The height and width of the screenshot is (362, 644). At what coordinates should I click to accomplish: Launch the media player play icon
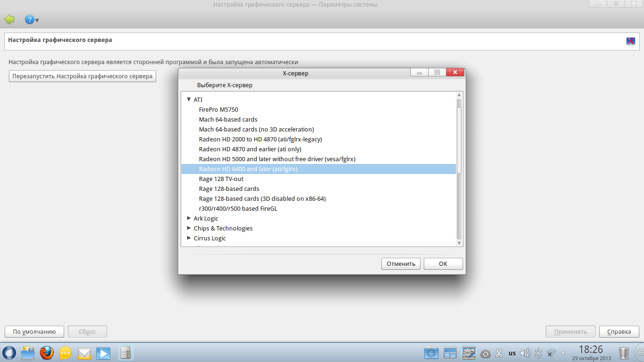pos(103,353)
